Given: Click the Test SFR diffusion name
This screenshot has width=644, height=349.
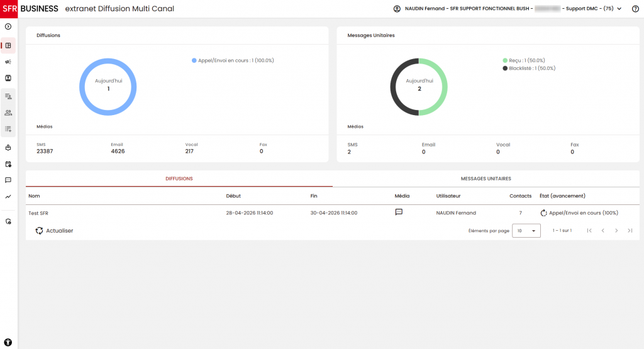Looking at the screenshot, I should coord(38,213).
